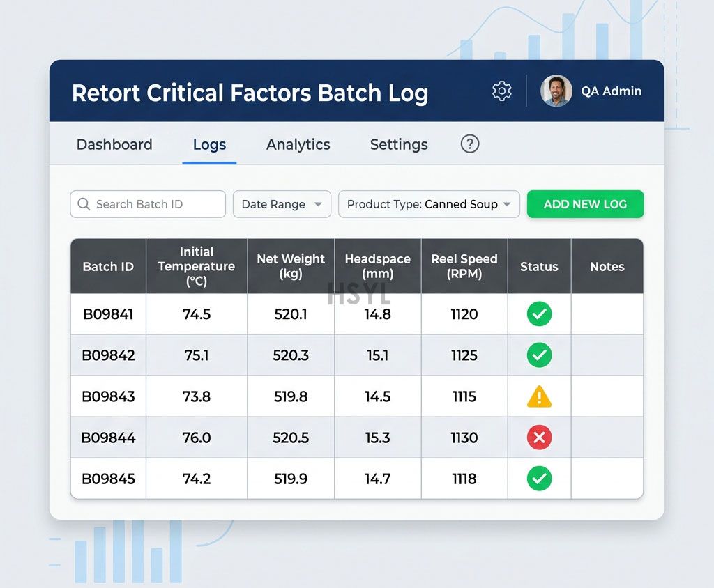Click the yellow warning status for B09843
714x588 pixels.
click(539, 396)
